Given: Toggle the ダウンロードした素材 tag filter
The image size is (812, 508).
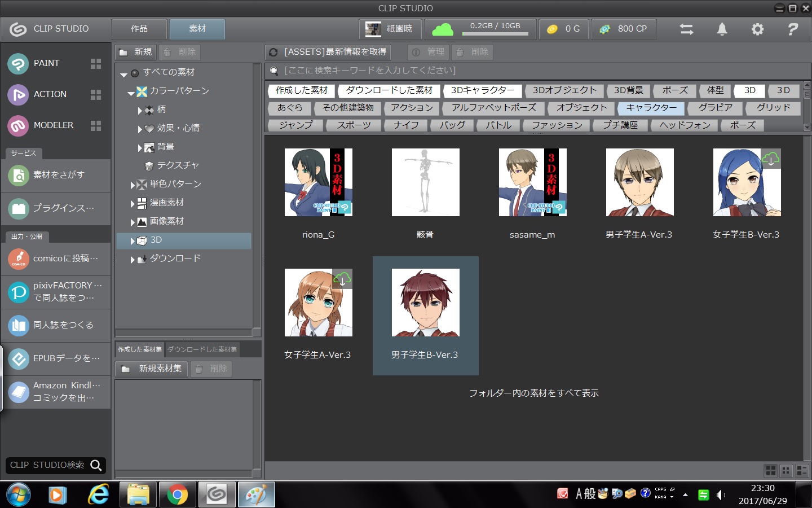Looking at the screenshot, I should (389, 90).
